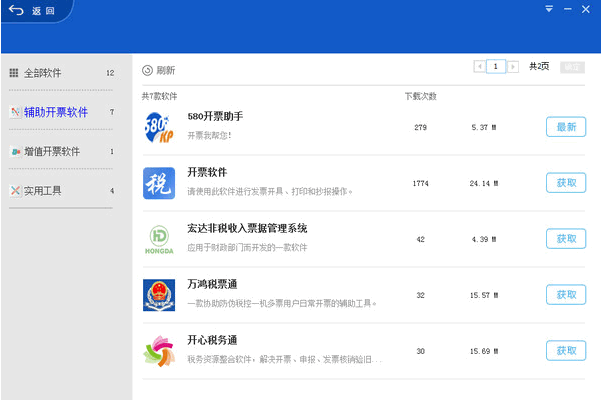The height and width of the screenshot is (401, 602).
Task: Click the 4.39 M file size
Action: pos(484,239)
